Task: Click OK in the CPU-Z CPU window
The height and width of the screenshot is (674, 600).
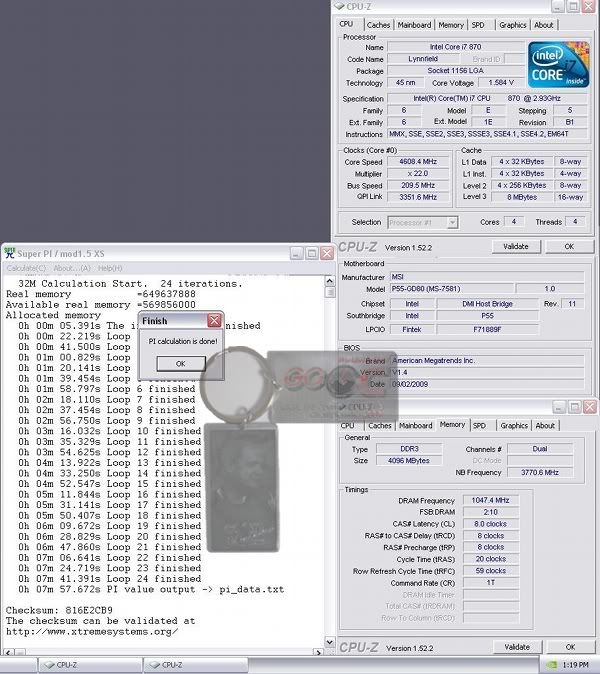Action: point(569,247)
